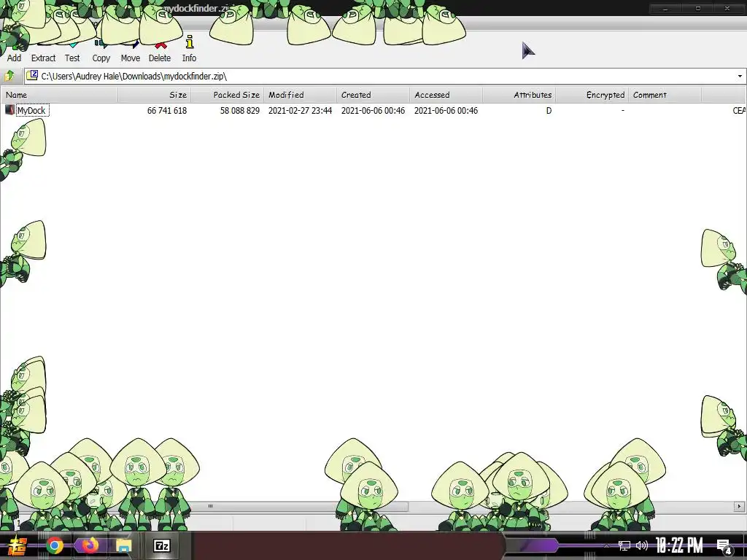The image size is (747, 560).
Task: Select the MyDock folder entry
Action: (31, 111)
